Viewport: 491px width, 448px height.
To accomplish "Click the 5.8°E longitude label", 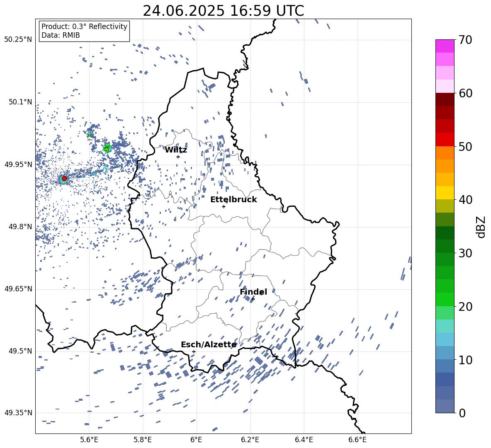I will point(143,440).
